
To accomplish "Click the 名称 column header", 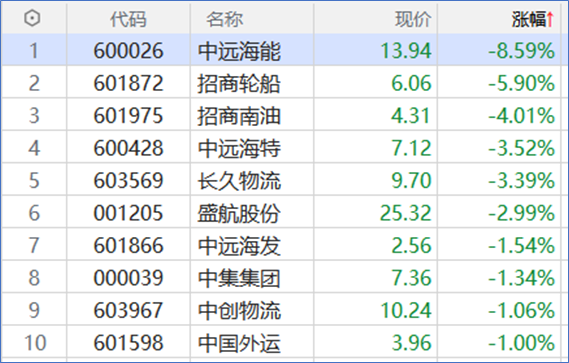I will [x=225, y=19].
